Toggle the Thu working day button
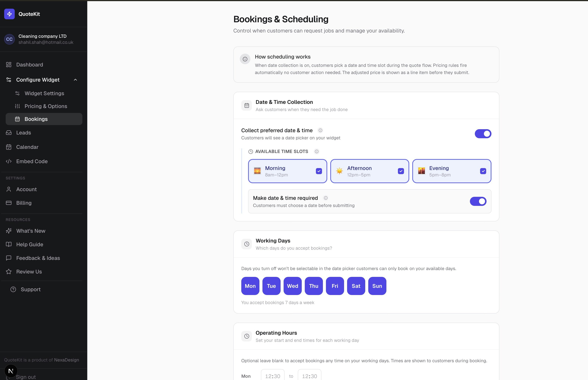The image size is (588, 380). tap(314, 286)
